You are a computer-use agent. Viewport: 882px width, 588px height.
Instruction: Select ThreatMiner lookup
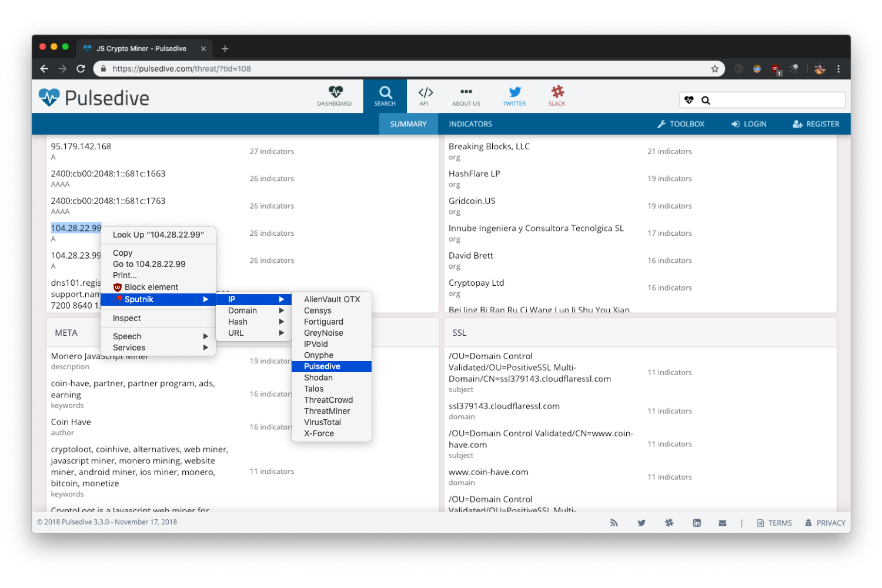(x=332, y=411)
